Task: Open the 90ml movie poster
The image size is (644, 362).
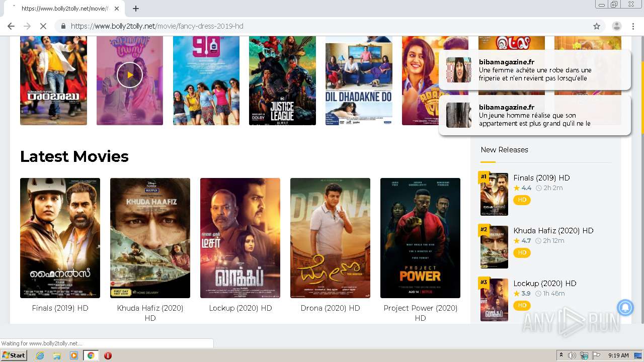Action: click(x=206, y=80)
